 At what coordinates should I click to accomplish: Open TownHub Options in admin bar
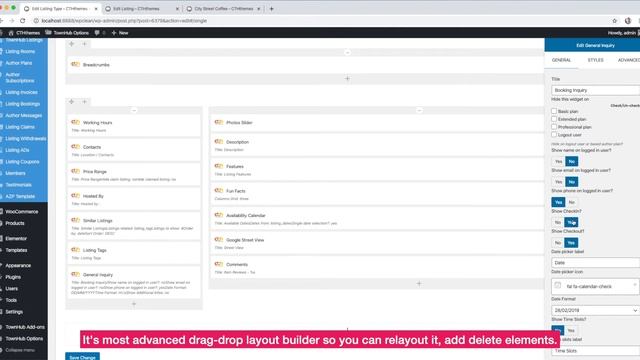[x=67, y=33]
